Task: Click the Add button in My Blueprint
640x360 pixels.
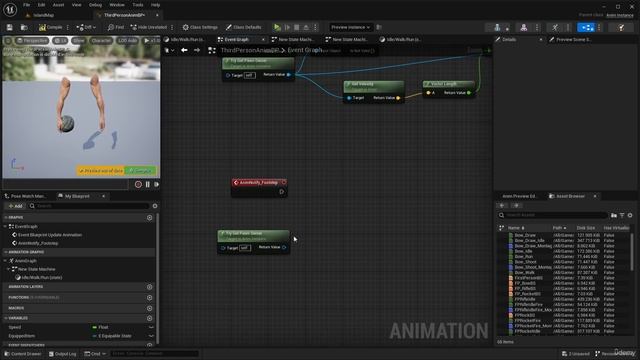Action: (x=15, y=206)
